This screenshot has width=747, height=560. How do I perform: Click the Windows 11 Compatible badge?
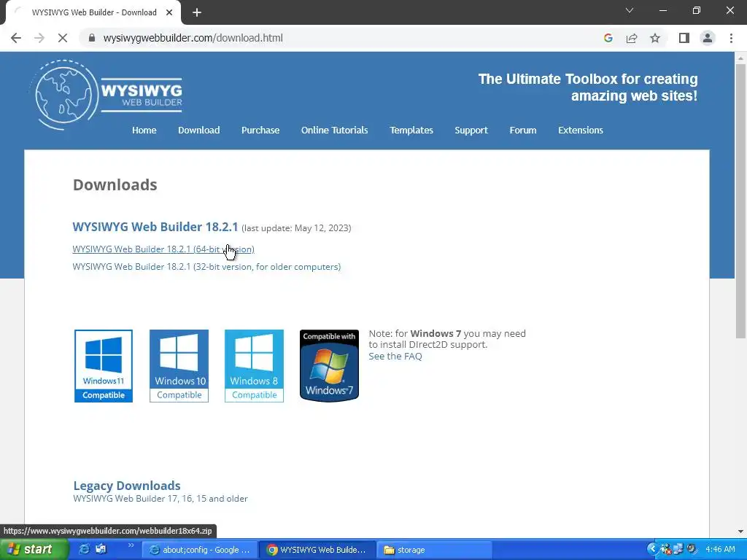[x=104, y=366]
